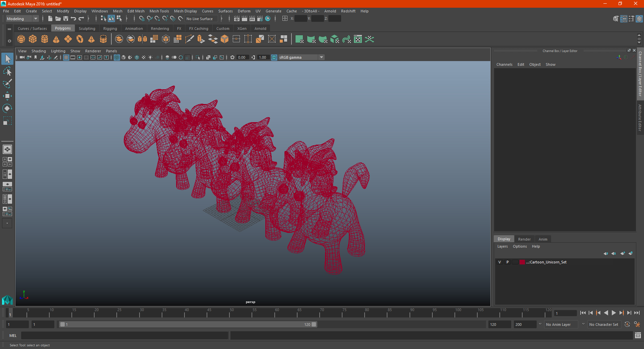Open the No Character Set dropdown
The width and height of the screenshot is (644, 349).
605,325
